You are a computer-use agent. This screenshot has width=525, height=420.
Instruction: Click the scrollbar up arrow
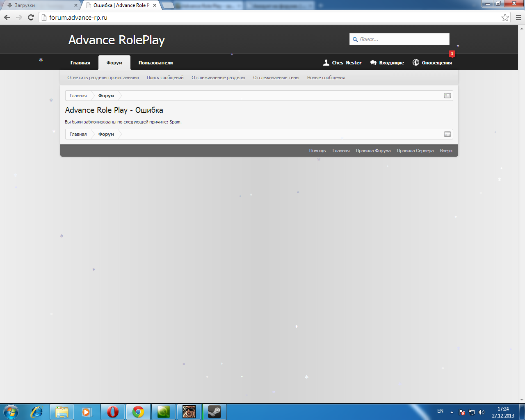tap(522, 28)
